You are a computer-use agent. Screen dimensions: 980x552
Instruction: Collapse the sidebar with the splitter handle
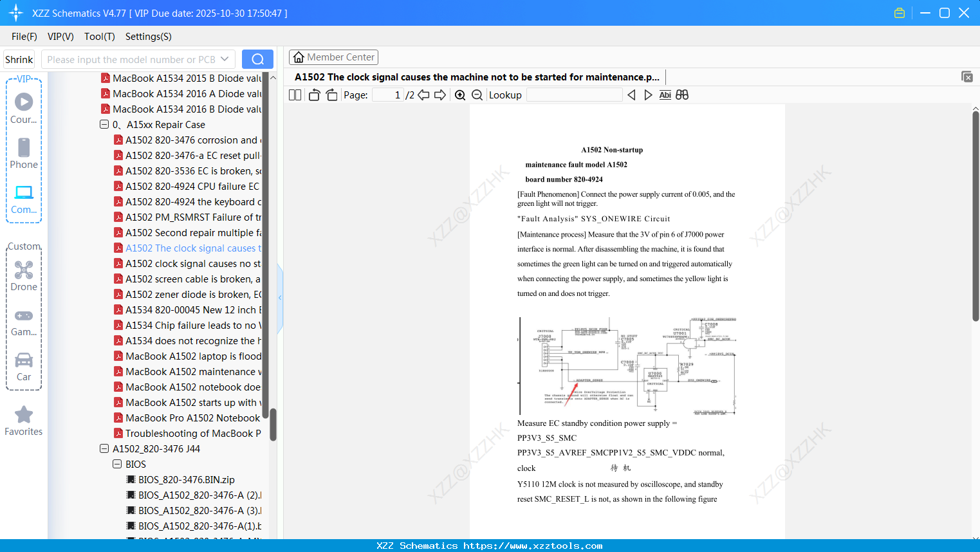[280, 298]
